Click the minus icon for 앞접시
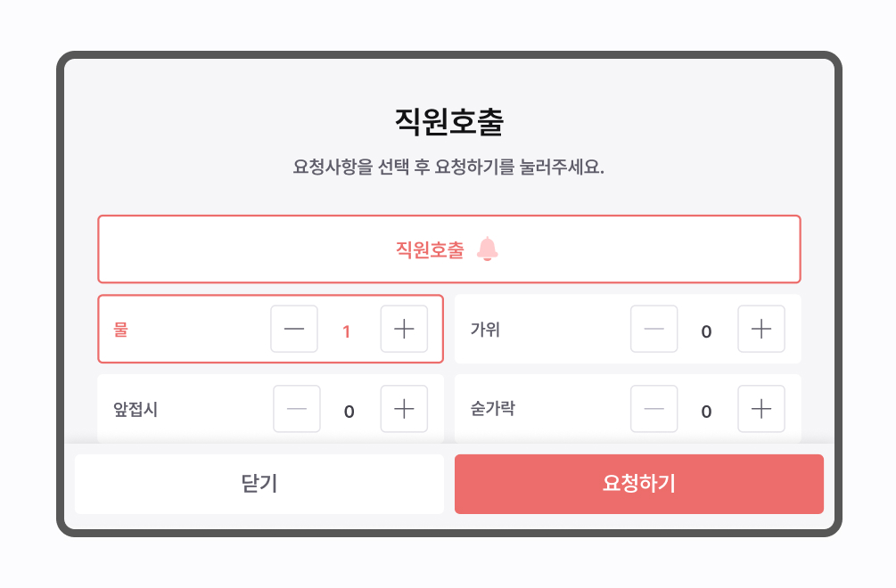Screen dimensions: 896x588 click(x=297, y=409)
